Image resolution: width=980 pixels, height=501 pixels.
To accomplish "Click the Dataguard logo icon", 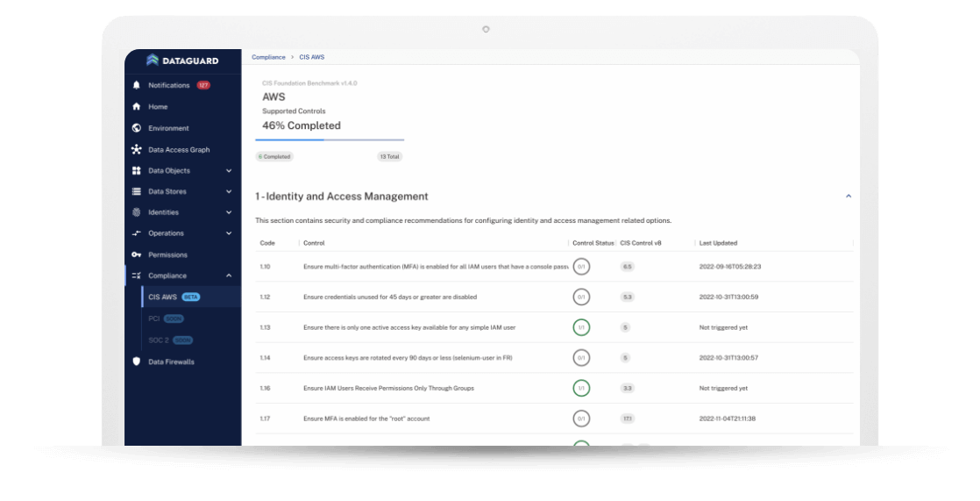I will tap(152, 60).
